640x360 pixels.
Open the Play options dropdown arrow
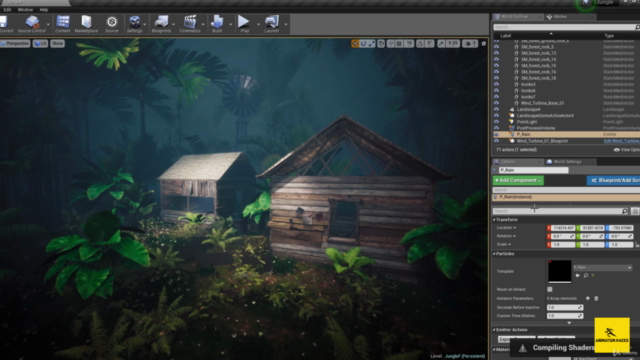pyautogui.click(x=258, y=24)
